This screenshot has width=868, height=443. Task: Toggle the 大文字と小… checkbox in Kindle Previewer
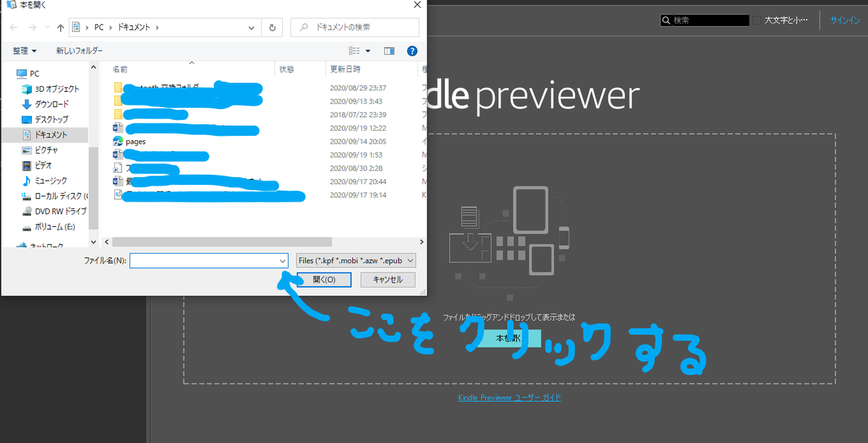tap(757, 20)
